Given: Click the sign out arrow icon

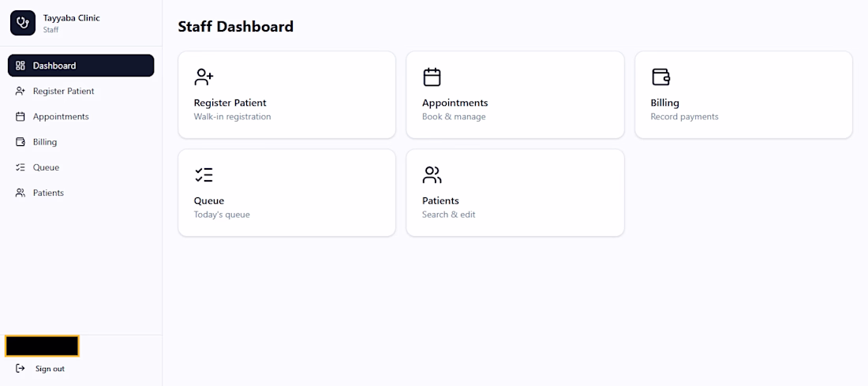Looking at the screenshot, I should point(21,369).
